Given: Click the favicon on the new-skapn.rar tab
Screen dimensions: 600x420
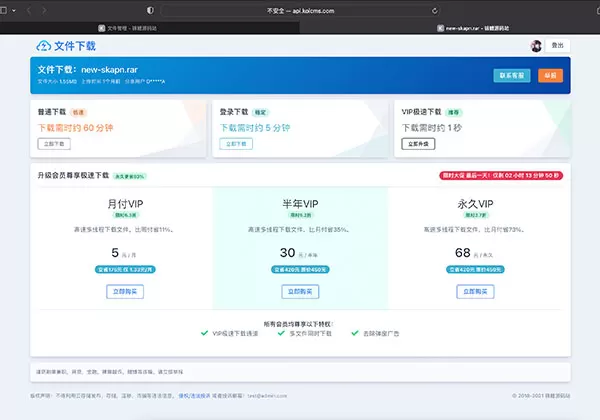Looking at the screenshot, I should [x=440, y=28].
